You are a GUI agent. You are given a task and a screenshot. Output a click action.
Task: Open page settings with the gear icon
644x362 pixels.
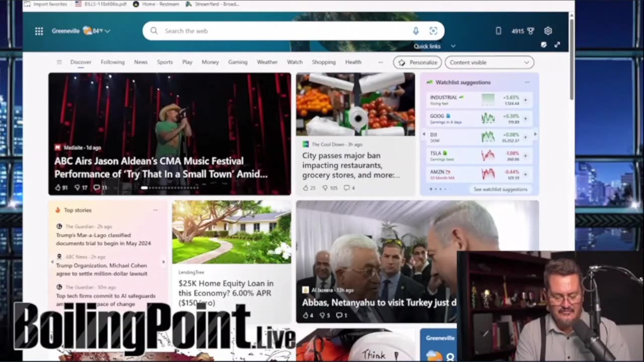coord(548,31)
